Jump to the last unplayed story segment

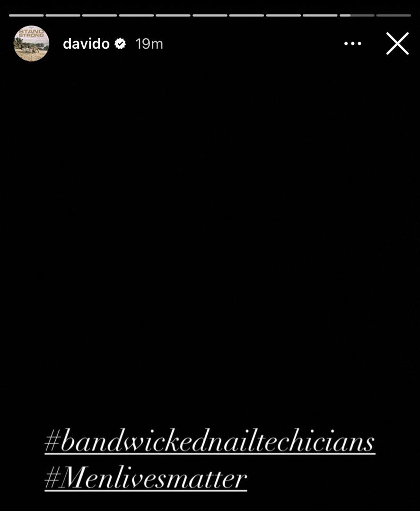pos(394,15)
